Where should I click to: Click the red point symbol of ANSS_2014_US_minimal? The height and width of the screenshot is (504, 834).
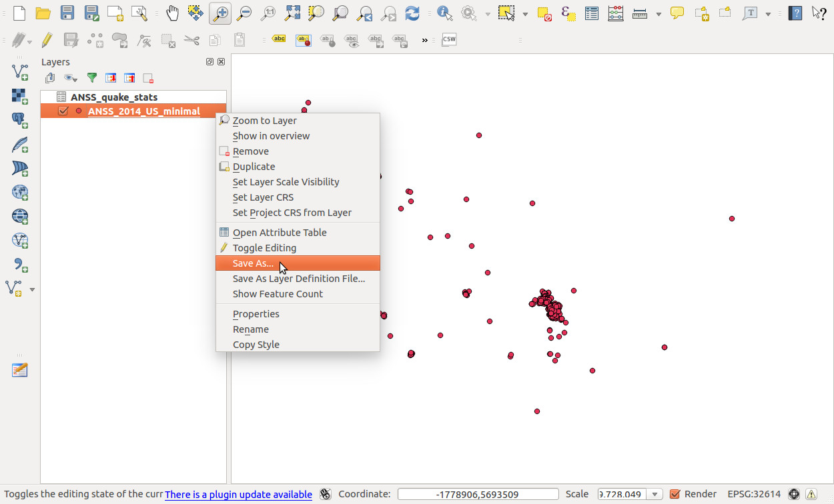point(79,111)
